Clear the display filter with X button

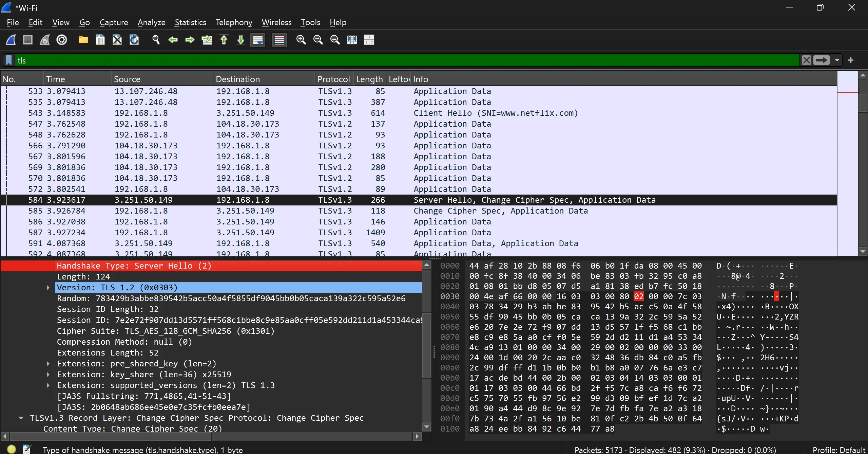tap(806, 60)
